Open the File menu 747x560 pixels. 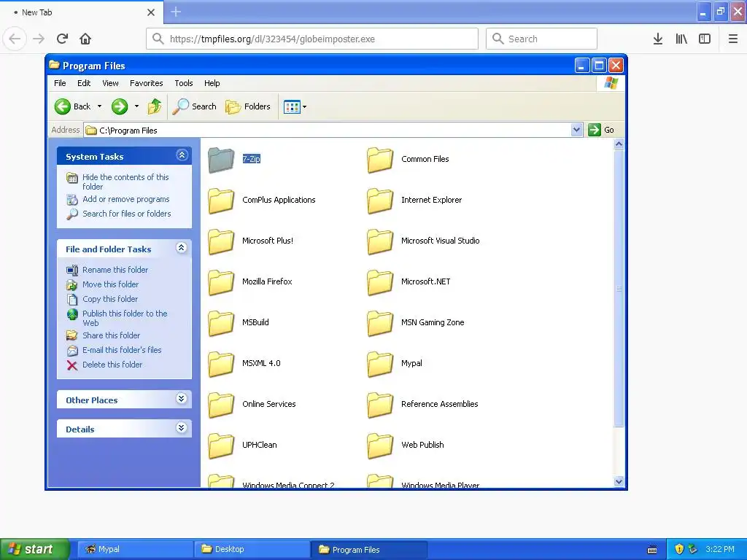[x=60, y=83]
